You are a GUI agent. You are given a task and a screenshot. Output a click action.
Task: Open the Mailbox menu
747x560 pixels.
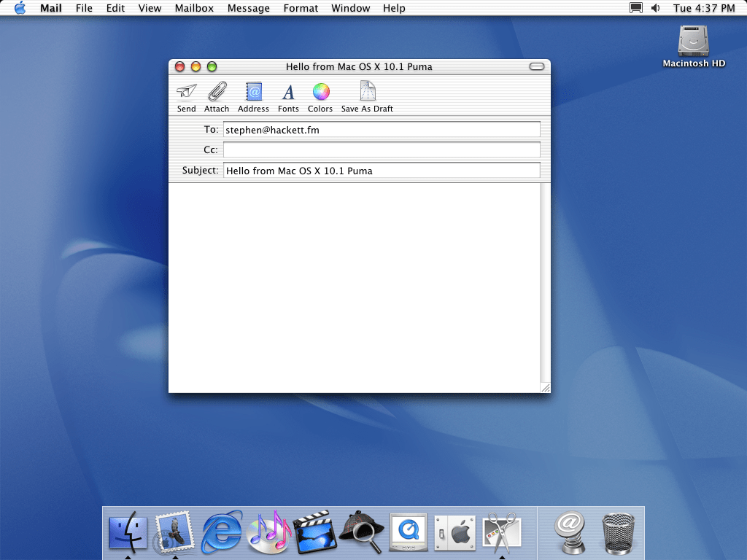coord(194,8)
